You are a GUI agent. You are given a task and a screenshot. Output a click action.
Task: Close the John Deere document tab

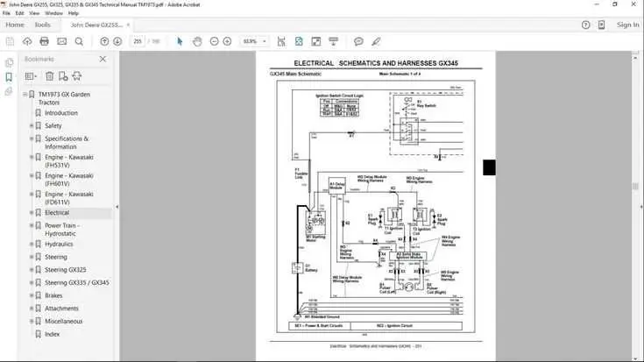(x=128, y=25)
